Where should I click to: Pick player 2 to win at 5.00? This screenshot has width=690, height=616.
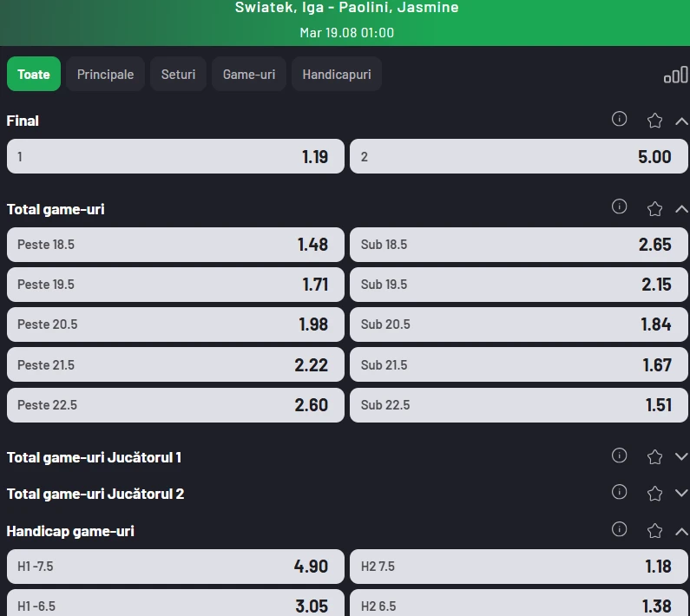pyautogui.click(x=518, y=156)
